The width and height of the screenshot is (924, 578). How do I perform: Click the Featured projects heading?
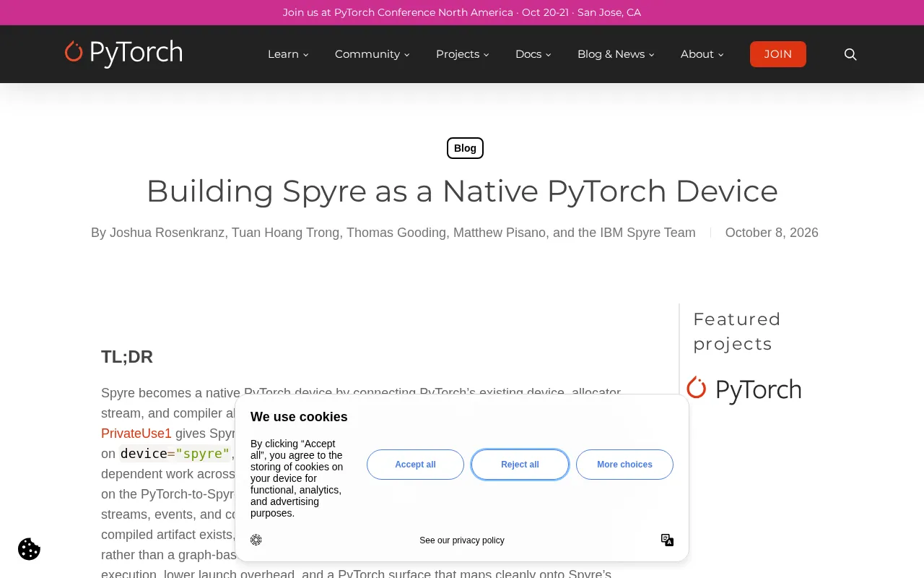(x=737, y=331)
